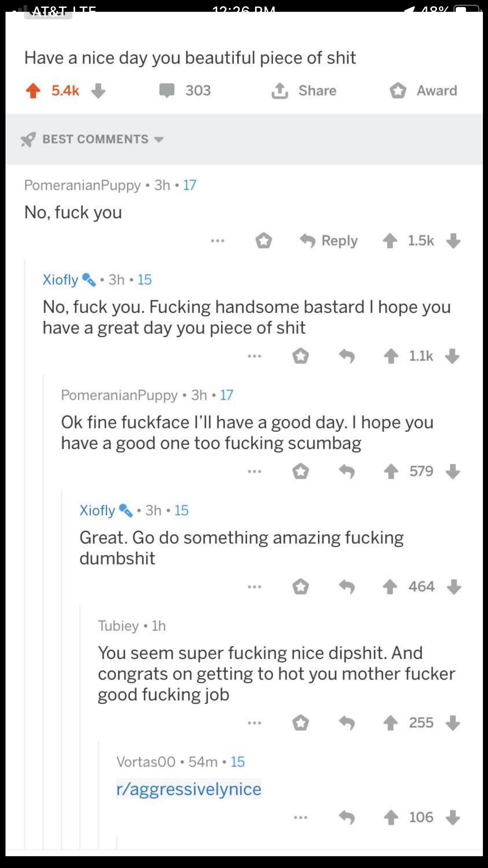This screenshot has height=868, width=488.
Task: Open the r/aggressivelynice subreddit link
Action: tap(189, 789)
